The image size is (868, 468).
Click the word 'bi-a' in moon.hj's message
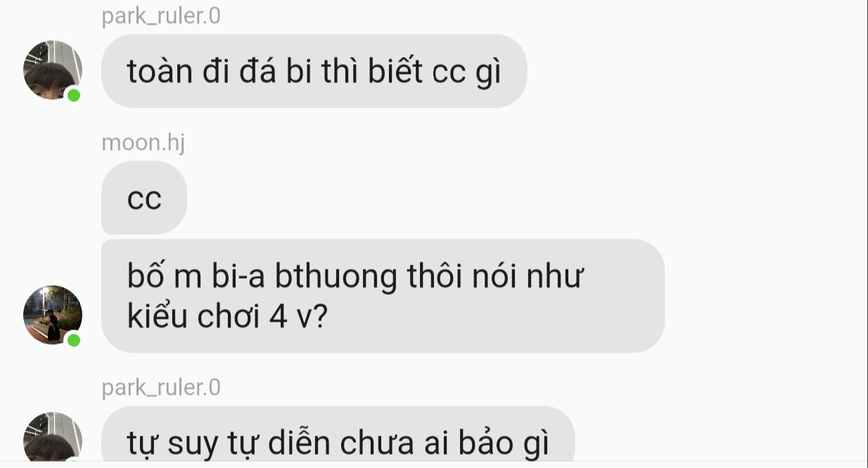tap(238, 277)
